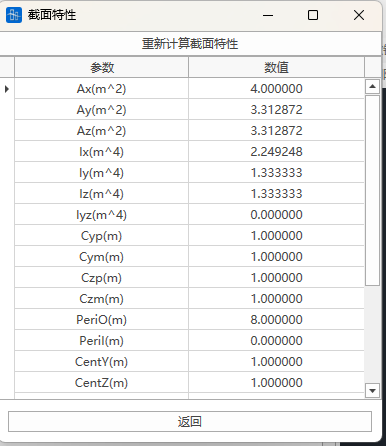Click the scrollbar down arrow

pos(372,390)
